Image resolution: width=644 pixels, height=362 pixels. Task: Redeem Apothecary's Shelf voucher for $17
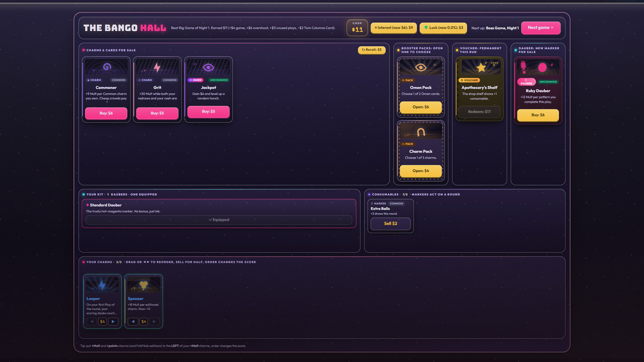pos(479,112)
